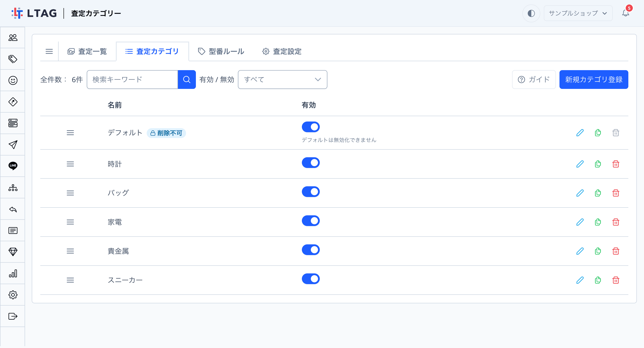Click the diamond gem sidebar icon

coord(13,252)
